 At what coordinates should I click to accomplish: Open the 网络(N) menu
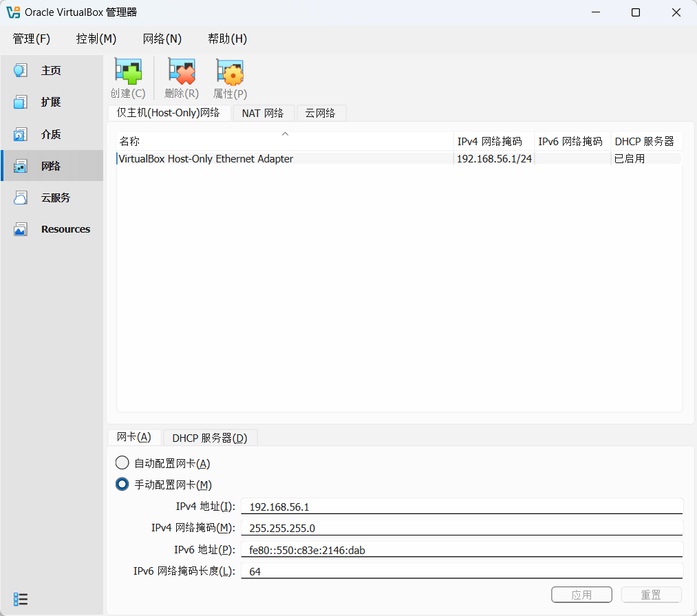pyautogui.click(x=162, y=39)
